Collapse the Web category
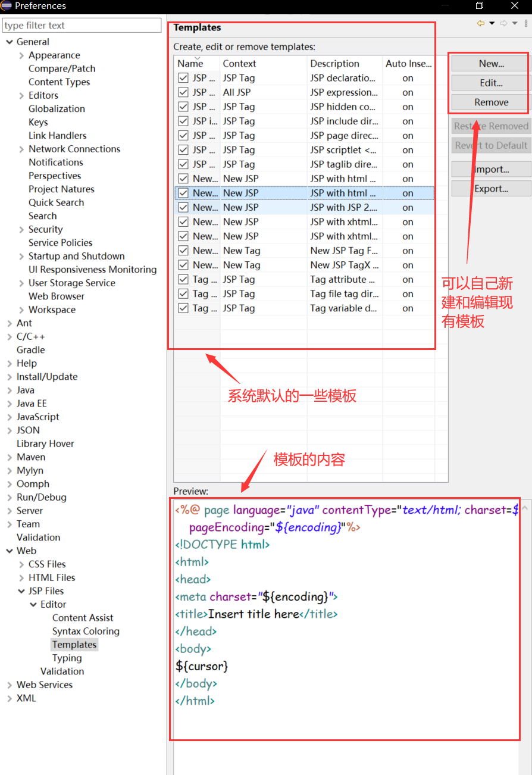The image size is (532, 775). coord(10,550)
